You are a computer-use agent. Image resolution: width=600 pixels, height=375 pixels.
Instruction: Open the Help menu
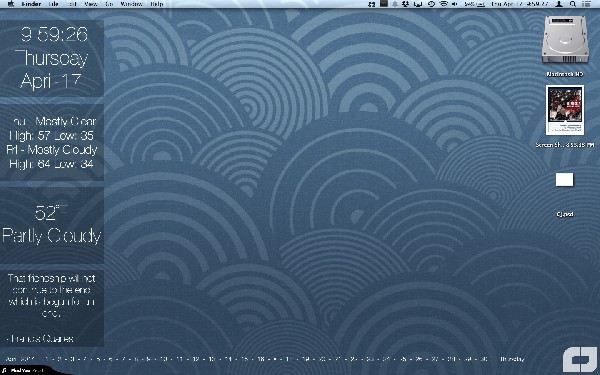pyautogui.click(x=157, y=4)
